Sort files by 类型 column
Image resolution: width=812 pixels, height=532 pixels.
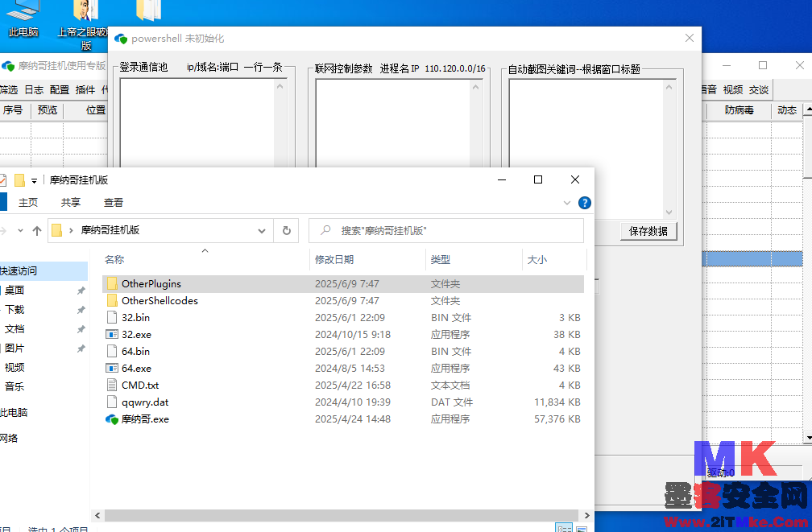point(441,260)
